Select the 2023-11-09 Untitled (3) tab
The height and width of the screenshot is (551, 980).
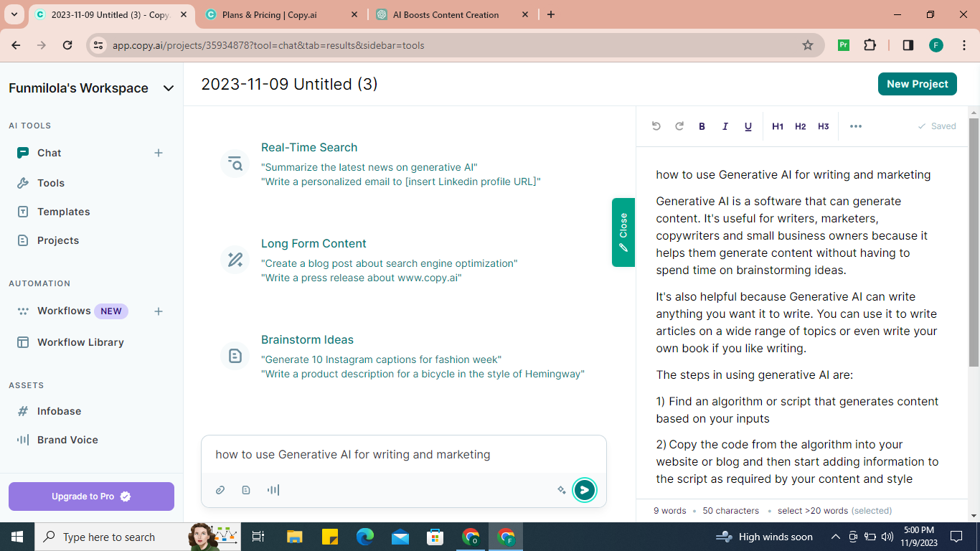110,14
